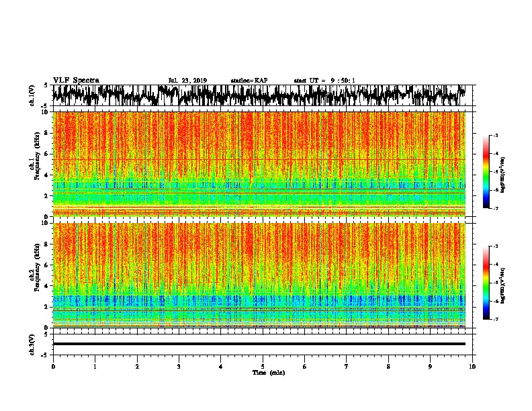The image size is (532, 411).
Task: Select the "Time (min)" axis label
Action: (x=269, y=373)
